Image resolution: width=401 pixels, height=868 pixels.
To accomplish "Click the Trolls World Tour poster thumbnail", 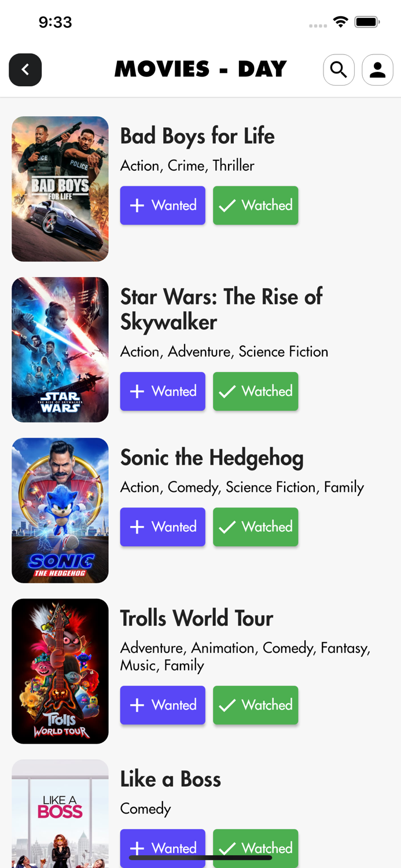I will click(60, 671).
